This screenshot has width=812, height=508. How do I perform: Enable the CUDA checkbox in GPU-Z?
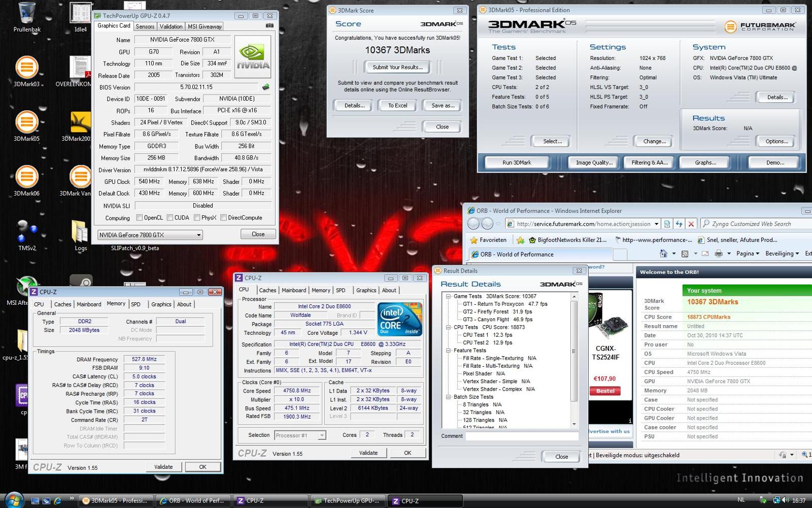170,218
